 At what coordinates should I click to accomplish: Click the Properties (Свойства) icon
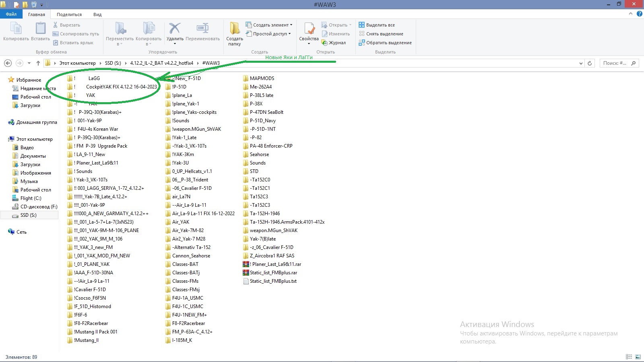[309, 29]
